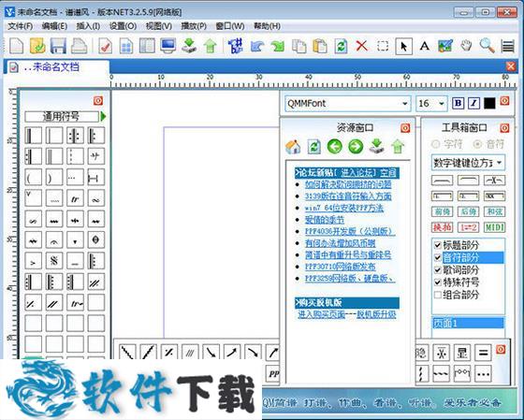
Task: Create a new blank document
Action: 17,46
